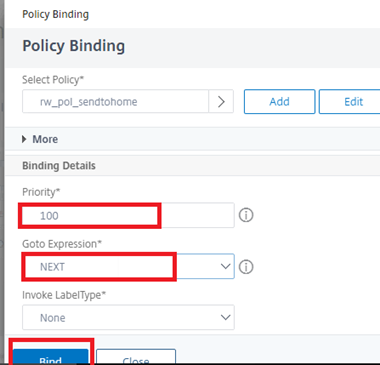
Task: Open Invoke LabelType dropdown
Action: click(x=128, y=317)
